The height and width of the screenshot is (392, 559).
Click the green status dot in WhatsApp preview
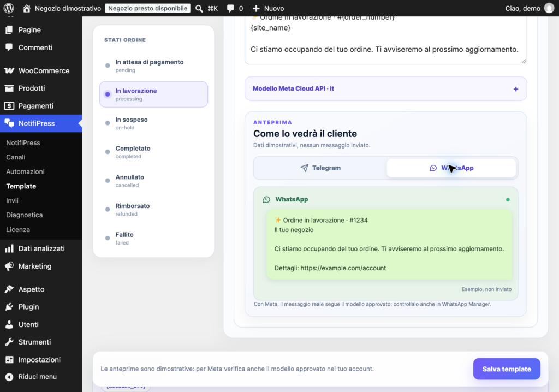tap(508, 199)
